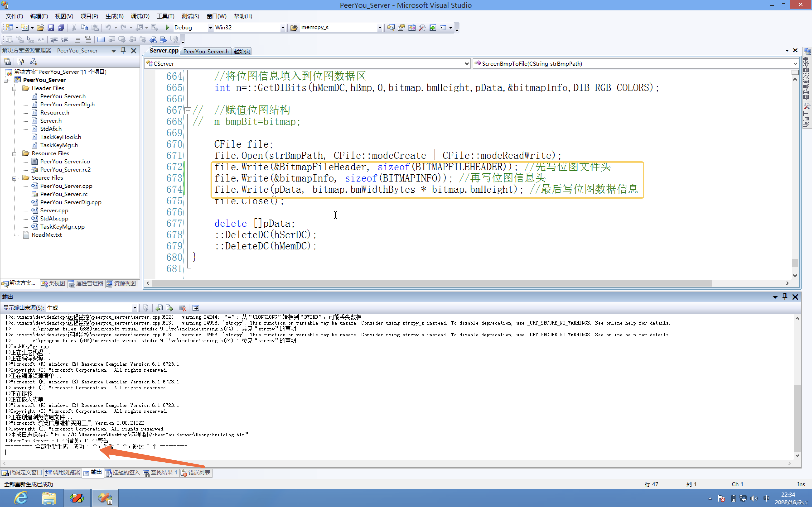Toggle auto-hide pin on Solution Explorer
Image resolution: width=812 pixels, height=507 pixels.
coord(123,50)
